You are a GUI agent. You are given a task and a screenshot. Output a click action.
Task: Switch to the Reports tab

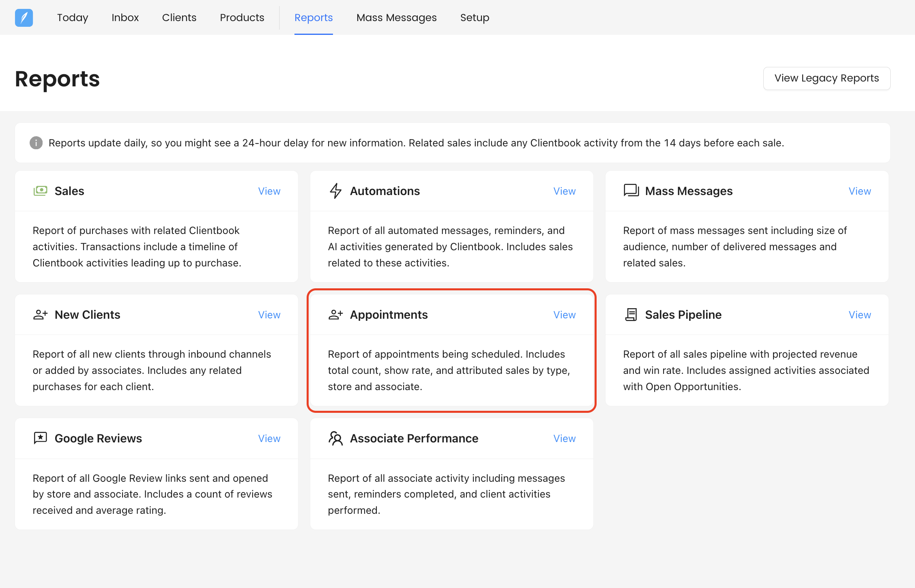pos(313,17)
